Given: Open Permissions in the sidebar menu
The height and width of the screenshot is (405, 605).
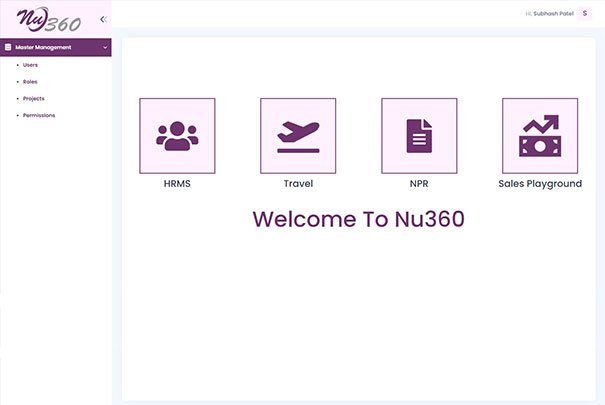Looking at the screenshot, I should [38, 115].
